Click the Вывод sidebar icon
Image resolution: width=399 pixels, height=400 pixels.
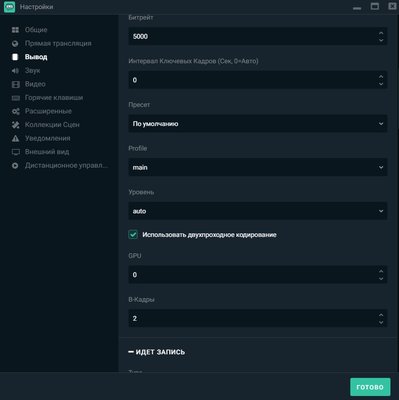15,57
